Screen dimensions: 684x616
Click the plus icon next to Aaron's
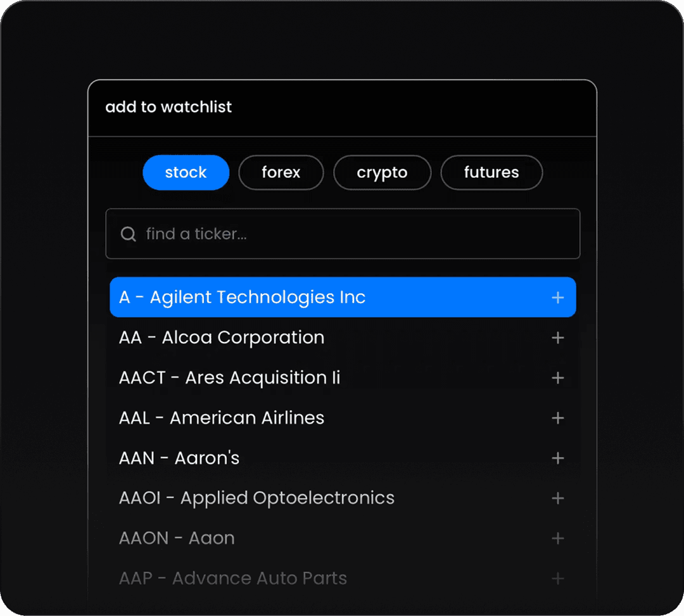tap(557, 458)
